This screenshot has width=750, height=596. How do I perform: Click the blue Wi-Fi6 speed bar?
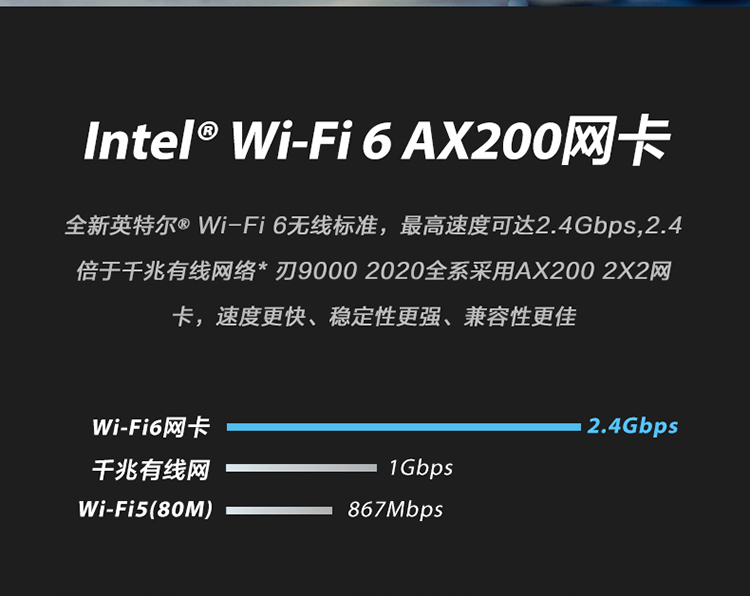coord(403,427)
